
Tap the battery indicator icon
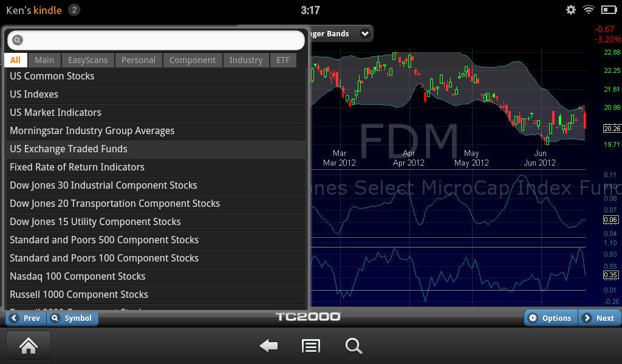pos(607,10)
